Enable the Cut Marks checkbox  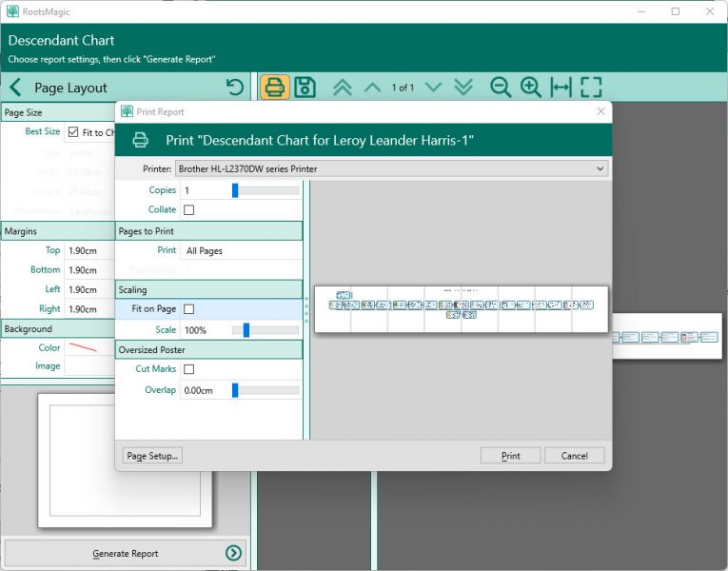pyautogui.click(x=188, y=369)
